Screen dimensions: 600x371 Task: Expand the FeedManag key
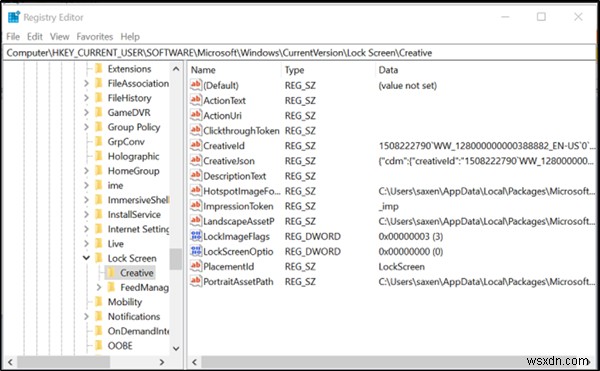tap(99, 287)
